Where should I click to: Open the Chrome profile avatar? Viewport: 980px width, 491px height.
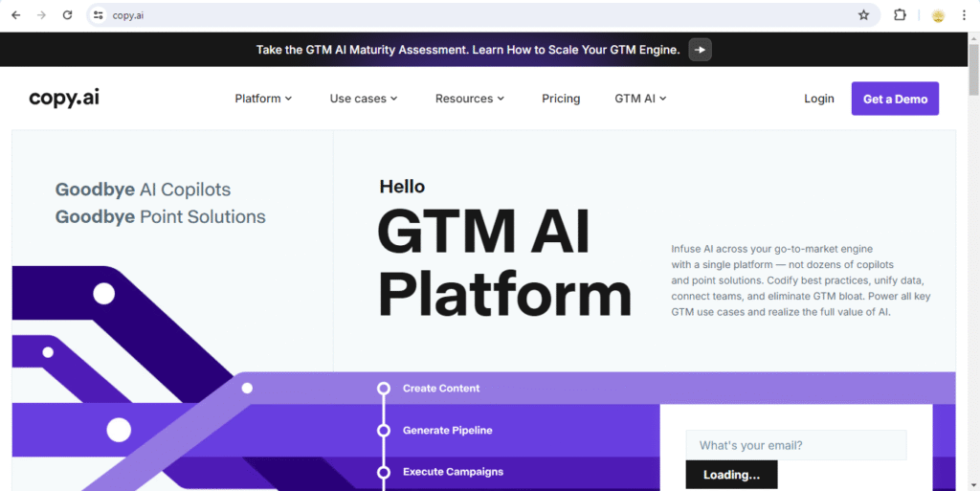point(938,15)
